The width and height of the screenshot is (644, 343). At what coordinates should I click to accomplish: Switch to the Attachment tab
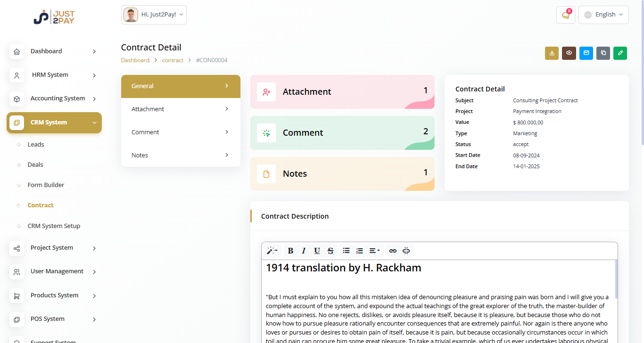click(181, 109)
